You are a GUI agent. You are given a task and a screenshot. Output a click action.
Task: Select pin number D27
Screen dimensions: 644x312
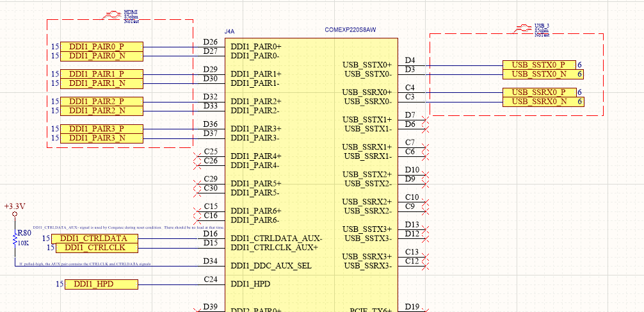coord(210,51)
